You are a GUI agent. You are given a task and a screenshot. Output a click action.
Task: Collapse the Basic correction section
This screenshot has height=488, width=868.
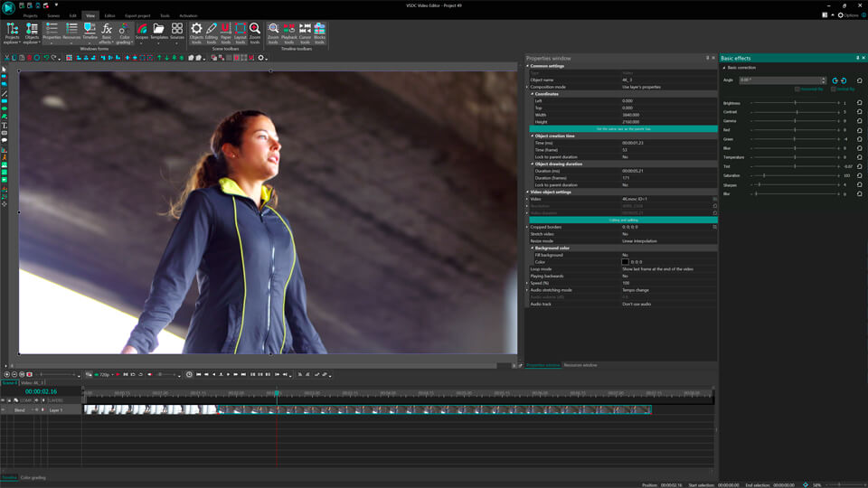coord(724,68)
